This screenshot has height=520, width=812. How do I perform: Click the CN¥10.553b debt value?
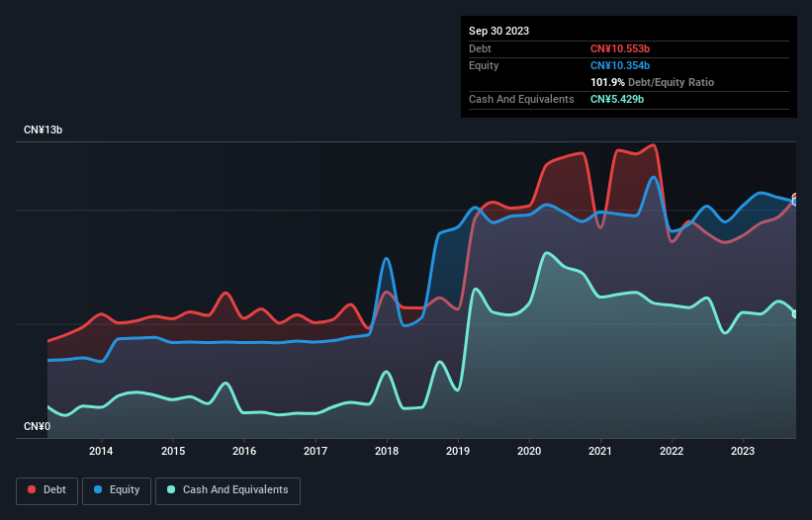(620, 48)
